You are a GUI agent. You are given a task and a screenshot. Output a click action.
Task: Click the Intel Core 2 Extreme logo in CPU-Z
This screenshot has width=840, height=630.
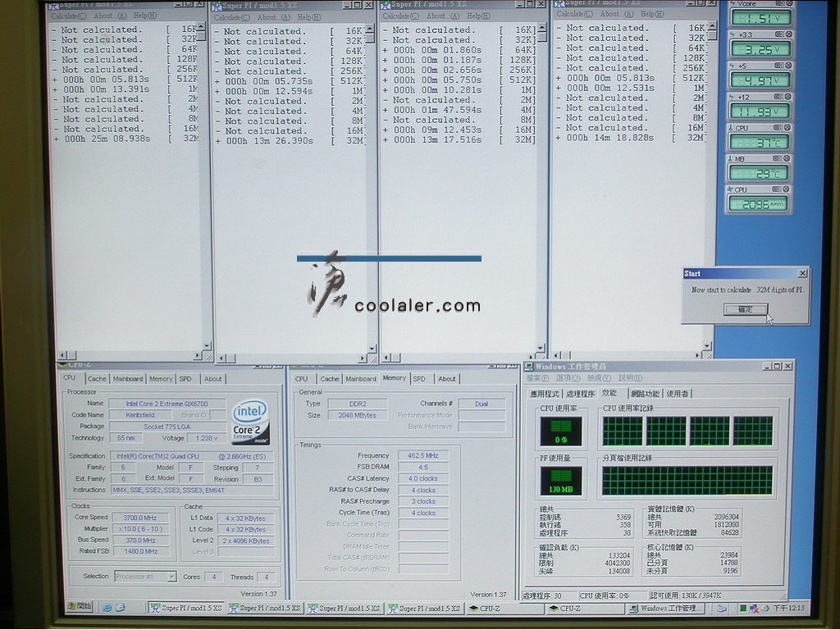coord(250,422)
